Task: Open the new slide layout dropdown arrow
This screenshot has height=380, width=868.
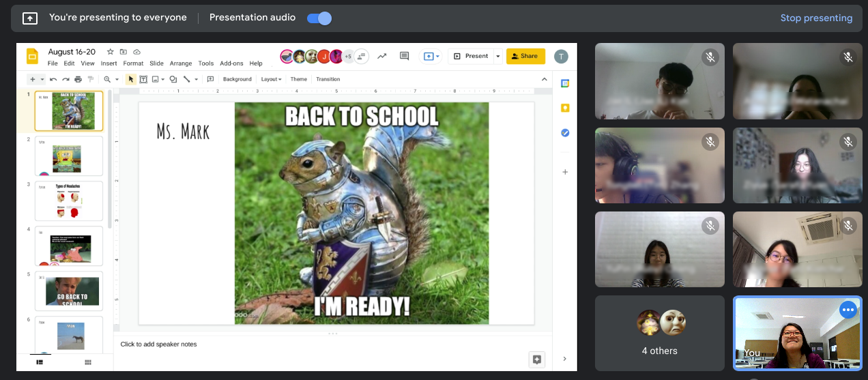Action: [42, 79]
